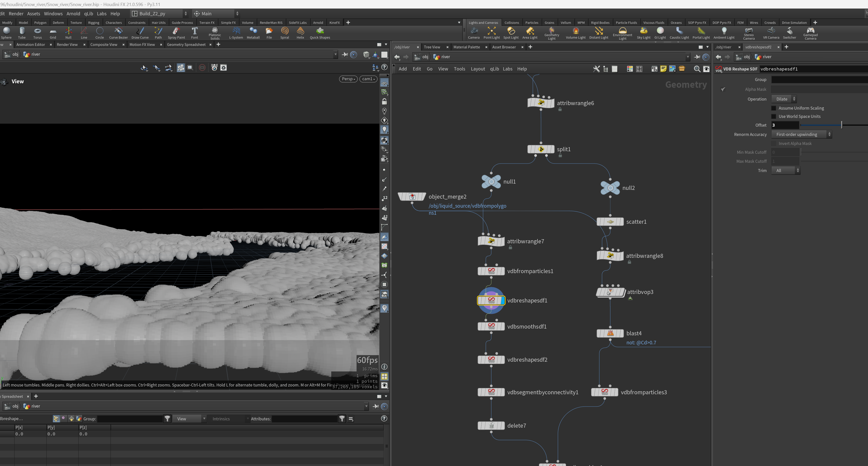Screen dimensions: 868x466
Task: Adjust the Offset slider handle
Action: tap(841, 125)
